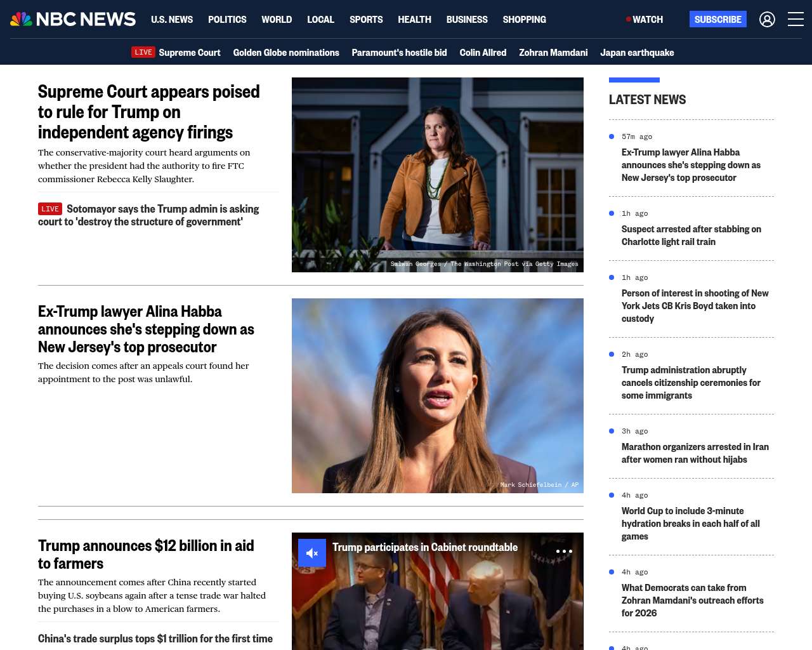Go to the World section
812x650 pixels.
coord(277,20)
